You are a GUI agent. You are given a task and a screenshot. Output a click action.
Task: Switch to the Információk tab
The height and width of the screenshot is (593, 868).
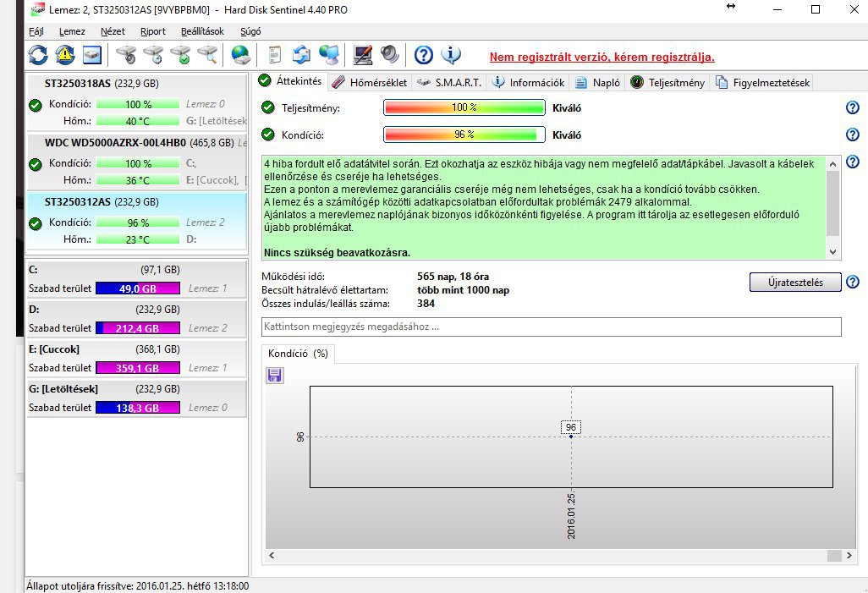529,83
